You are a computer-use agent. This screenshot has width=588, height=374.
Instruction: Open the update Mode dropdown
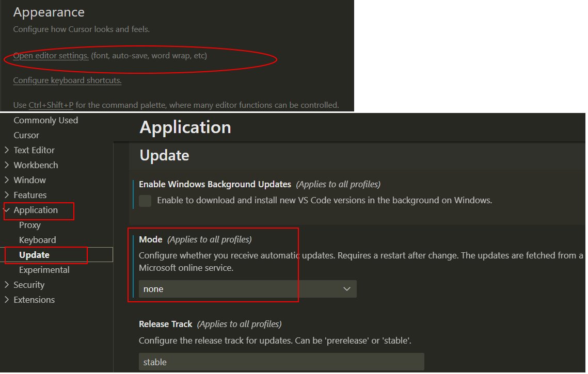tap(247, 289)
